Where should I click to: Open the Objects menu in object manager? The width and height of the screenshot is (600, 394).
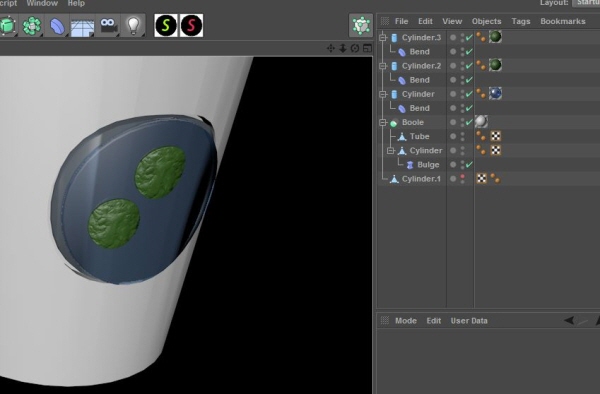click(486, 21)
